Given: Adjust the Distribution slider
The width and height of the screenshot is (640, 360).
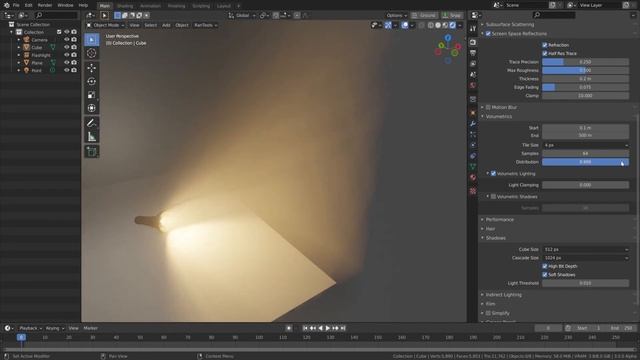Looking at the screenshot, I should coord(585,162).
